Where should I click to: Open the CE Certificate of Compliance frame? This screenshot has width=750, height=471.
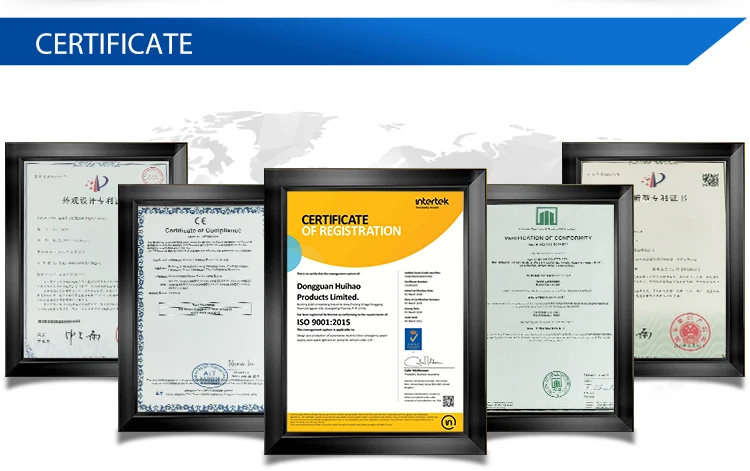tap(191, 308)
